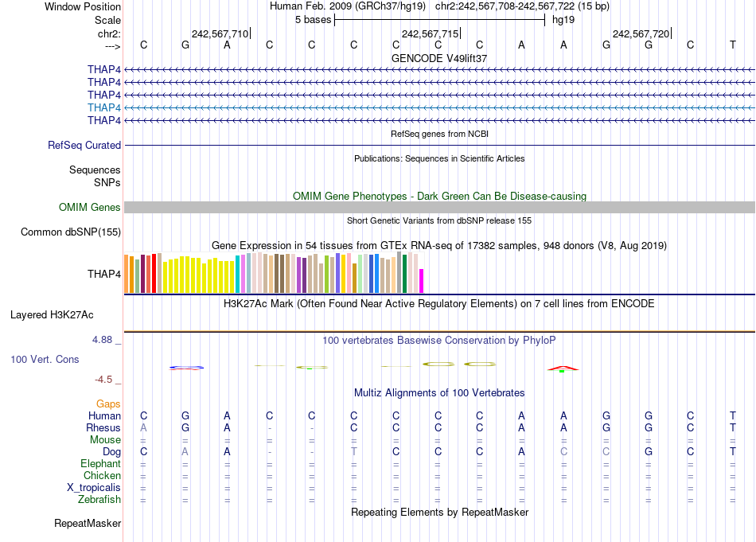The height and width of the screenshot is (542, 756).
Task: Select the Zebrafish alignment row label
Action: pos(99,500)
